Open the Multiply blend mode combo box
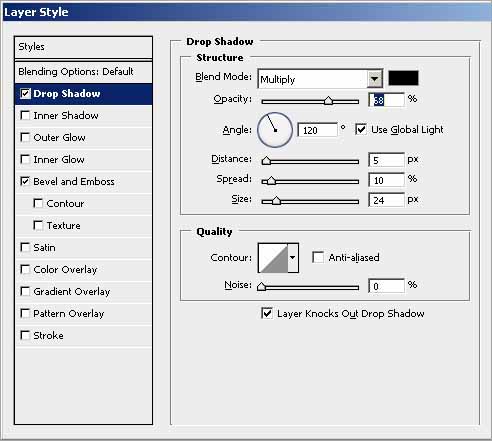The image size is (492, 441). (x=320, y=79)
